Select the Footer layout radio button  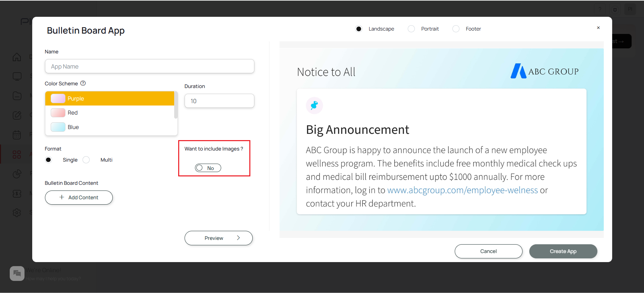456,29
